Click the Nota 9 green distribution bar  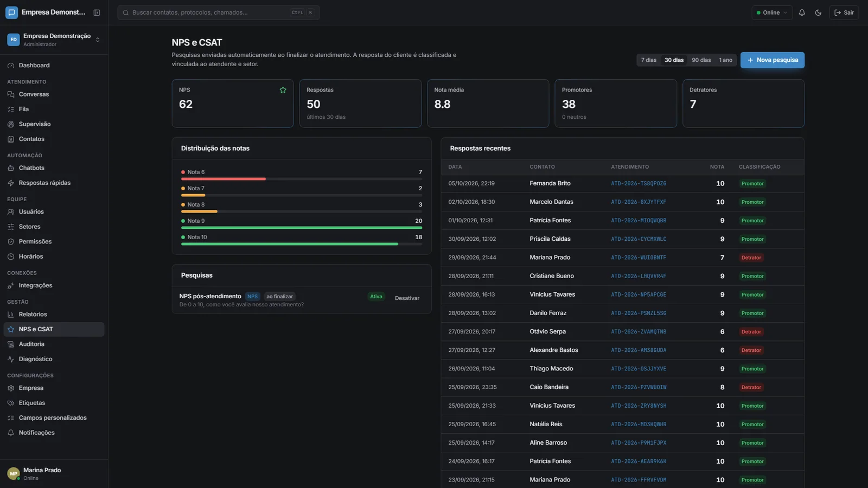(302, 228)
